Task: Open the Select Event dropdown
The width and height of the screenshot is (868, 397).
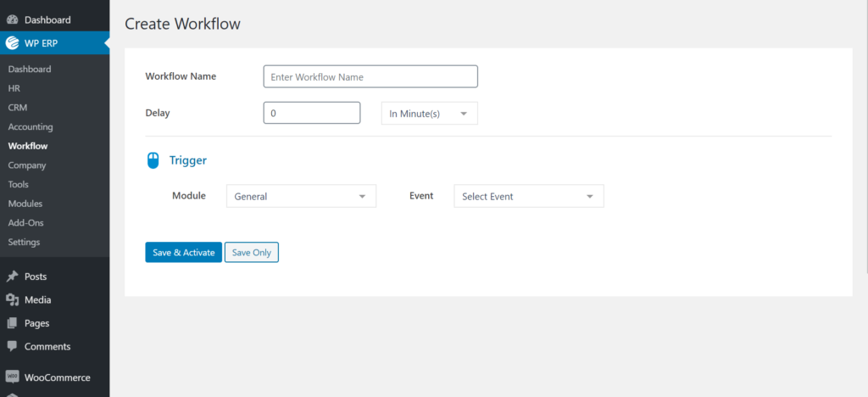Action: [x=529, y=196]
